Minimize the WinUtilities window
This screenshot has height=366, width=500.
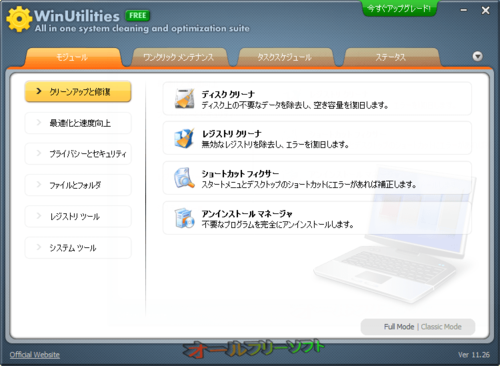click(x=463, y=10)
